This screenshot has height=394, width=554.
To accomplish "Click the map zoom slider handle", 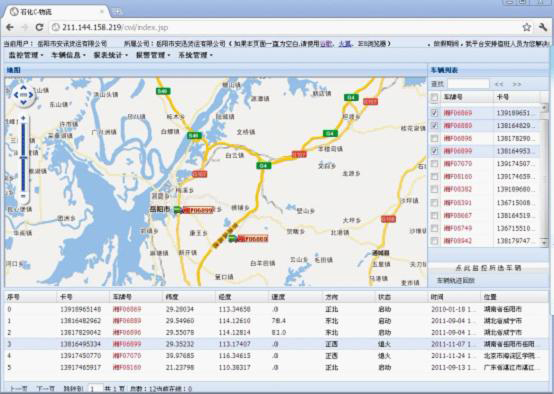I will [x=23, y=158].
